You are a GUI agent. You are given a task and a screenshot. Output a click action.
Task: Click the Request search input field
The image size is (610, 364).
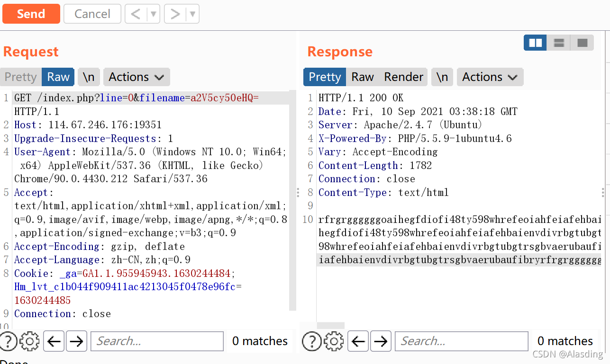point(157,341)
